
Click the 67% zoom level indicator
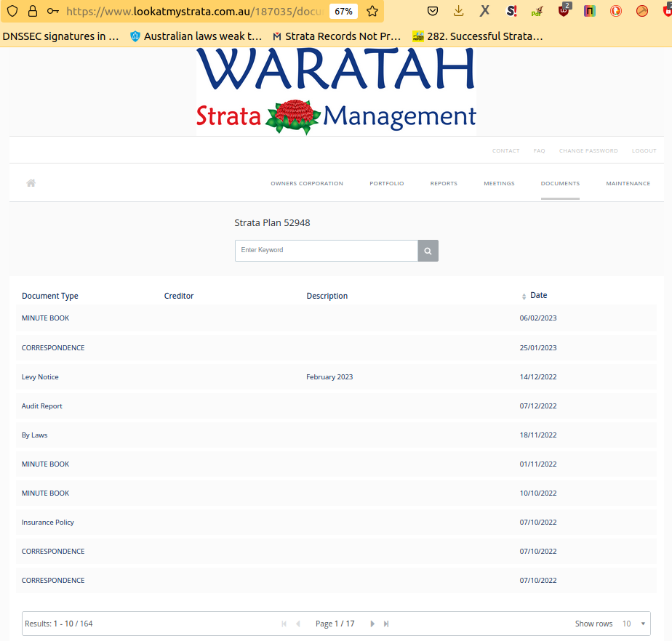pos(343,11)
